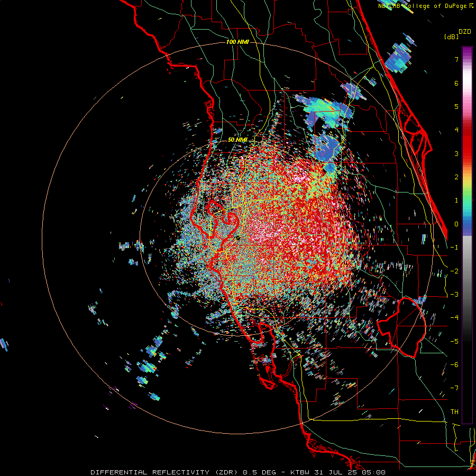Select the 2 value on the color scale
This screenshot has height=476, width=476.
(x=456, y=177)
